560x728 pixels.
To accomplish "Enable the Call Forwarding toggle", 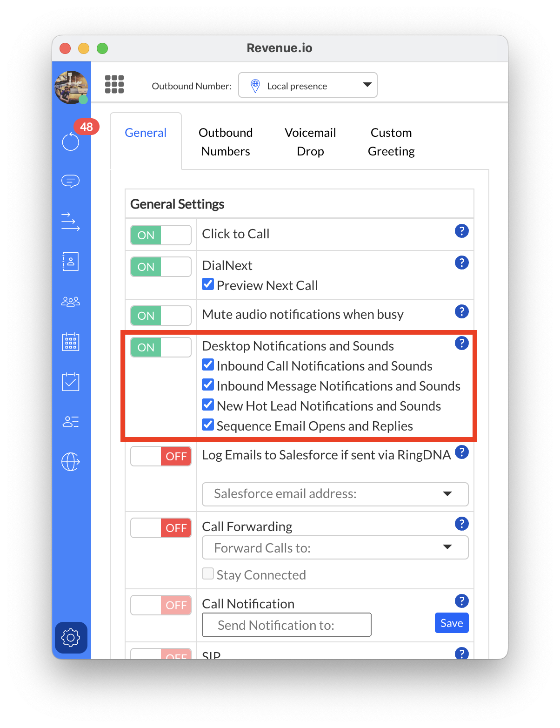I will [x=160, y=528].
